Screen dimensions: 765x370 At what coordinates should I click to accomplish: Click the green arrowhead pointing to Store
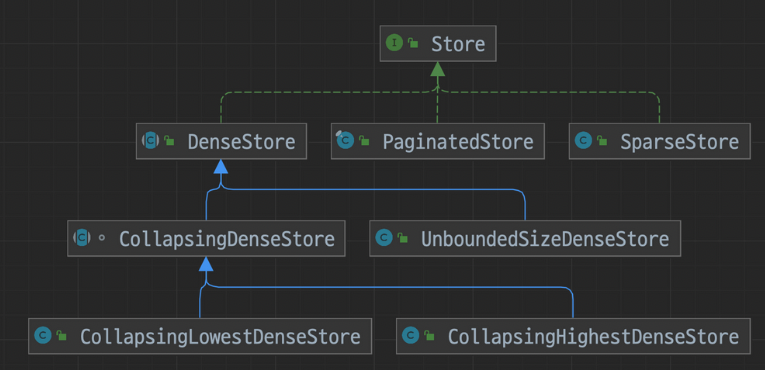pos(438,69)
